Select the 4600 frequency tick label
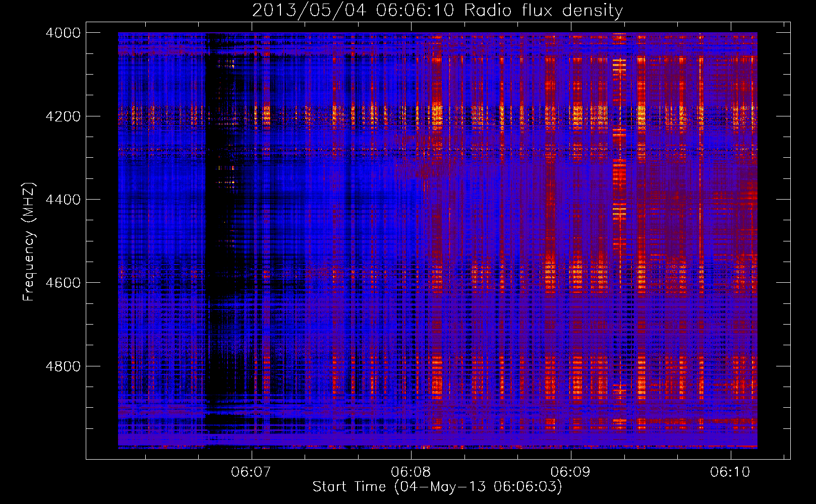Image resolution: width=816 pixels, height=504 pixels. (x=63, y=283)
